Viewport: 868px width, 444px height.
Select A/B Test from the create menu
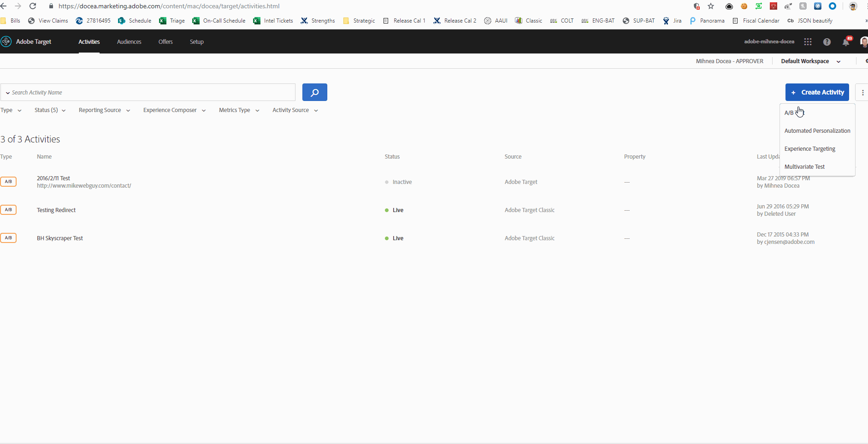(x=817, y=113)
